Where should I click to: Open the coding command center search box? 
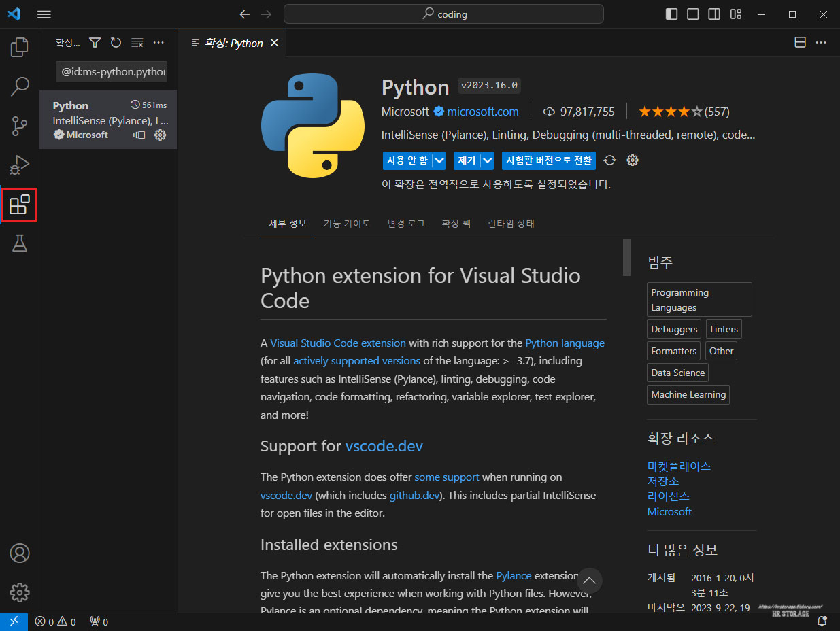(443, 14)
